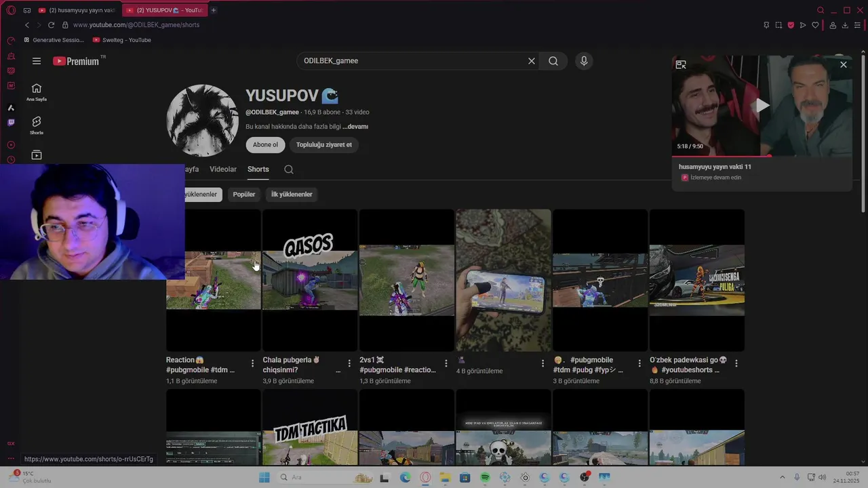The height and width of the screenshot is (488, 868).
Task: Click the tab search magnifier in title bar
Action: pos(821,10)
